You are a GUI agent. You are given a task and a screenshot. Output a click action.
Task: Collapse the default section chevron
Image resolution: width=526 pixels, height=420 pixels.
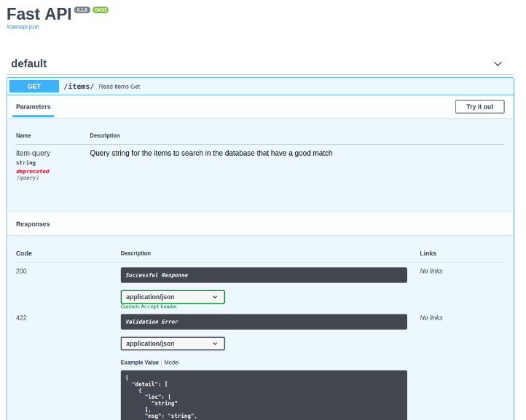point(498,63)
